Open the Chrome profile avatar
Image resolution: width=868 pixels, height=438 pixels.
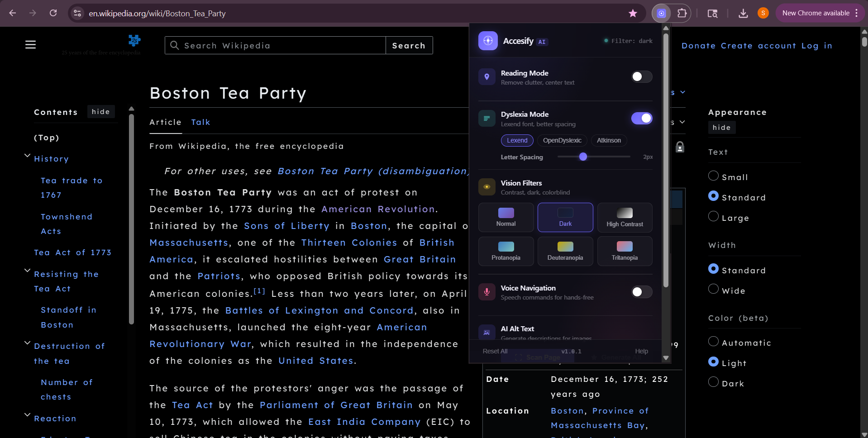tap(763, 13)
